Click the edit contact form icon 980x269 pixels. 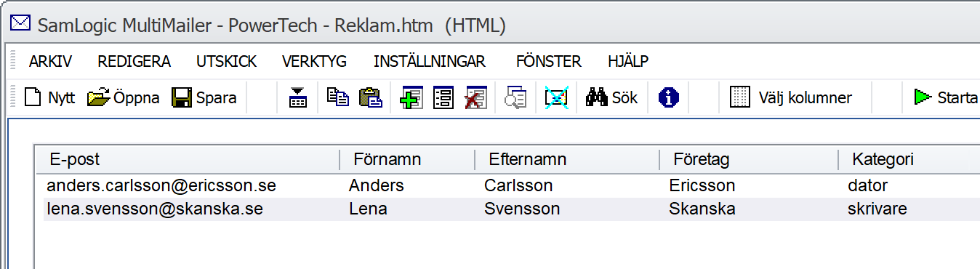(443, 97)
